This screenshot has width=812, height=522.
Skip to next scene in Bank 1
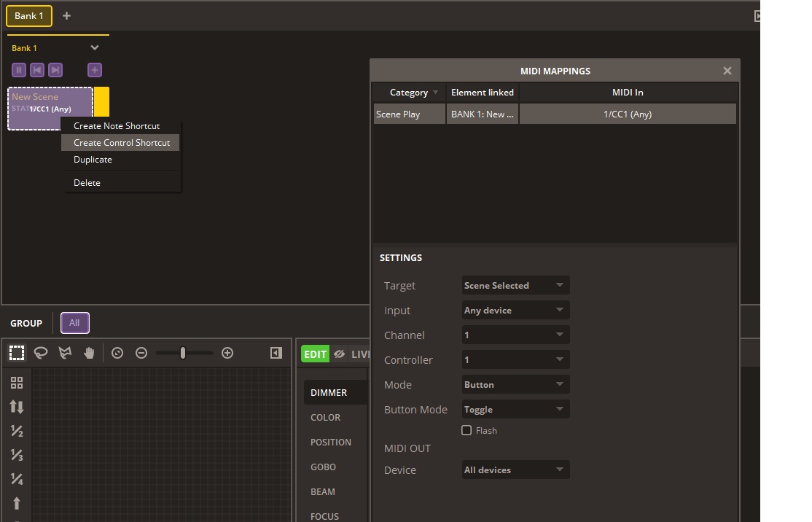(x=55, y=70)
